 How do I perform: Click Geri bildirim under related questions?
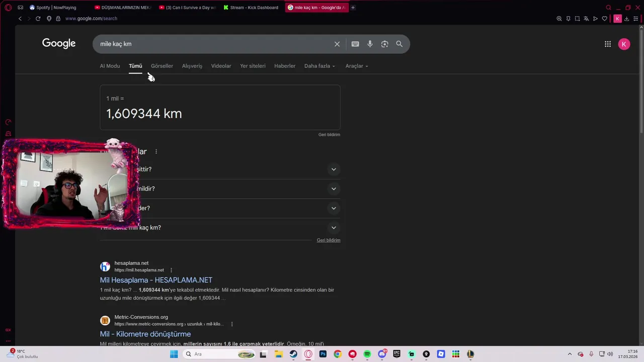(x=329, y=240)
